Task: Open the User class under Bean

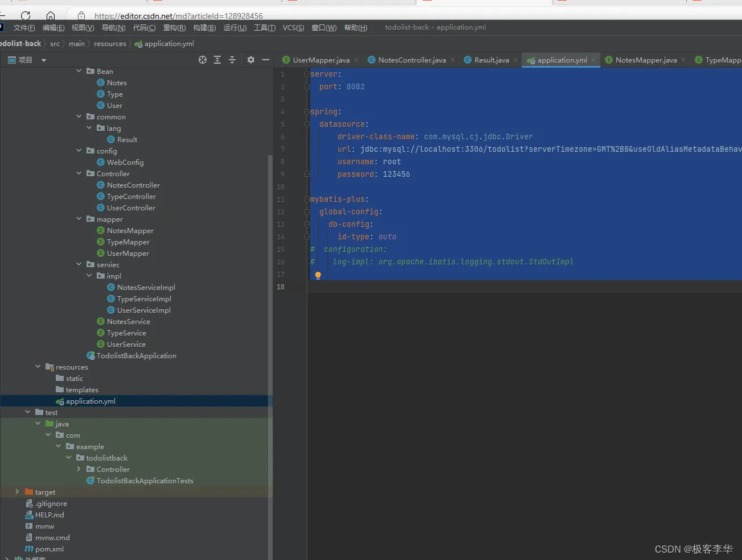Action: coord(114,106)
